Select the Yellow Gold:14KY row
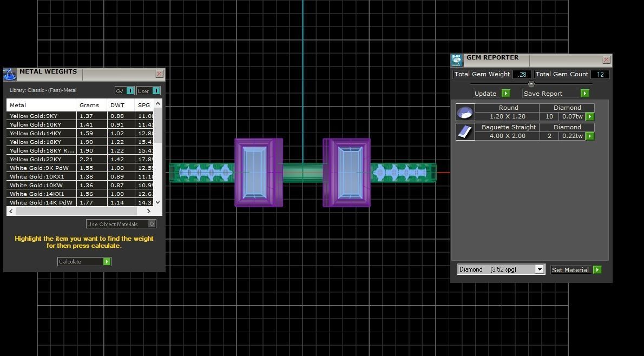644x356 pixels. pyautogui.click(x=80, y=134)
